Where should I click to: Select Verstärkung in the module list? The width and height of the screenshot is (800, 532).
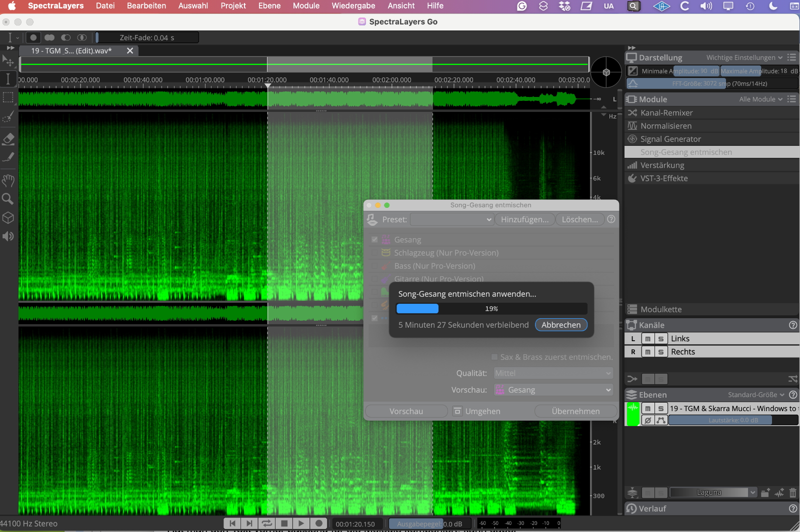coord(662,165)
